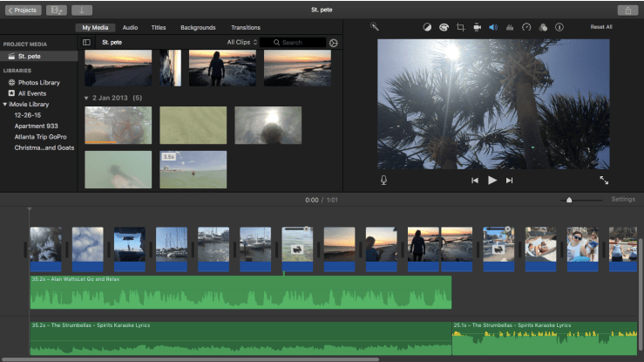Select the cropping tool icon
This screenshot has height=362, width=644.
(460, 27)
